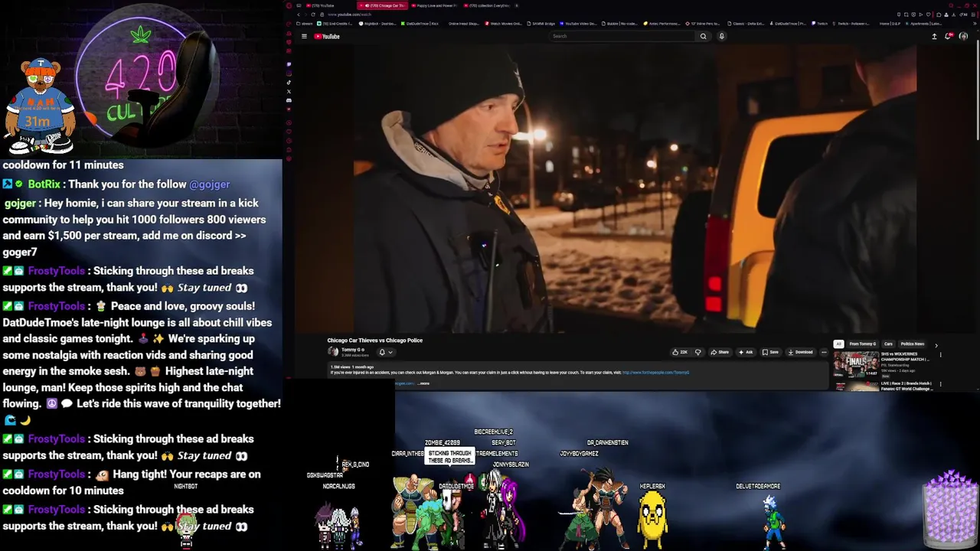Open LIVE Race 2 Brands Hatch thumbnail

pos(856,386)
